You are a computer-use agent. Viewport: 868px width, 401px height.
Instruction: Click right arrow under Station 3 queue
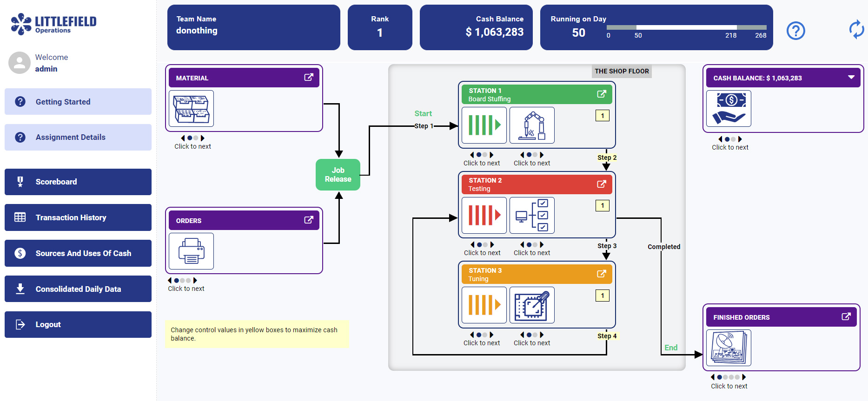(x=491, y=335)
